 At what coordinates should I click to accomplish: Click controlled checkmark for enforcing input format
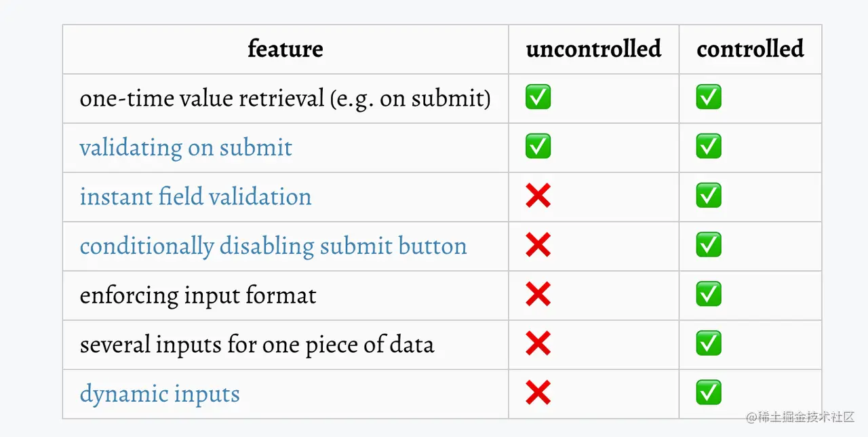coord(709,294)
